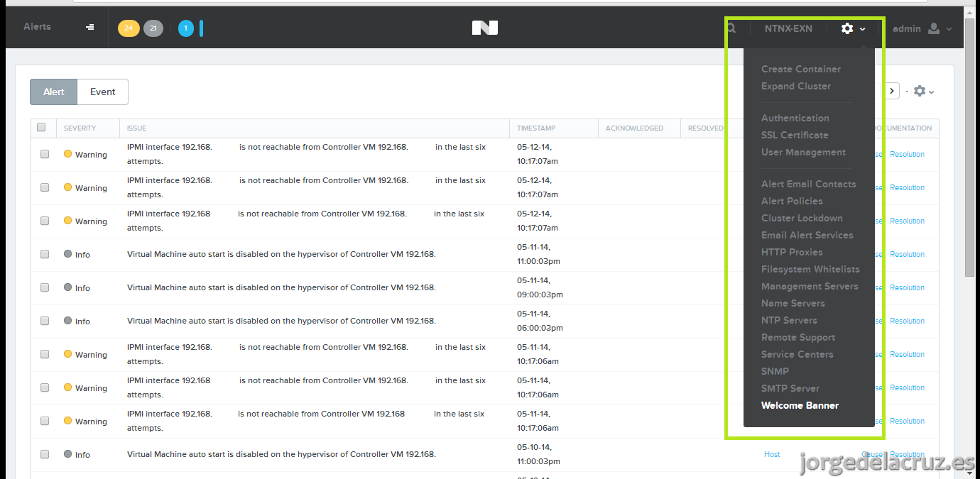Open Alert Email Contacts
The image size is (980, 479).
[809, 184]
